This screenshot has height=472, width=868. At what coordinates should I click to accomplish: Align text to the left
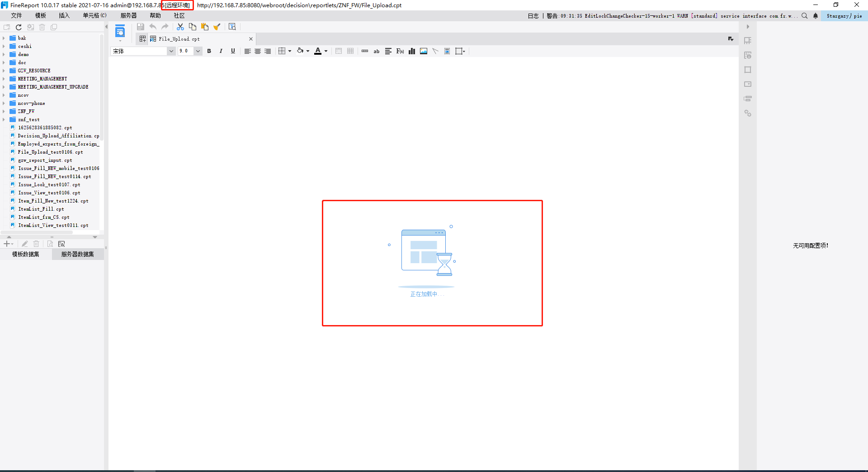248,51
